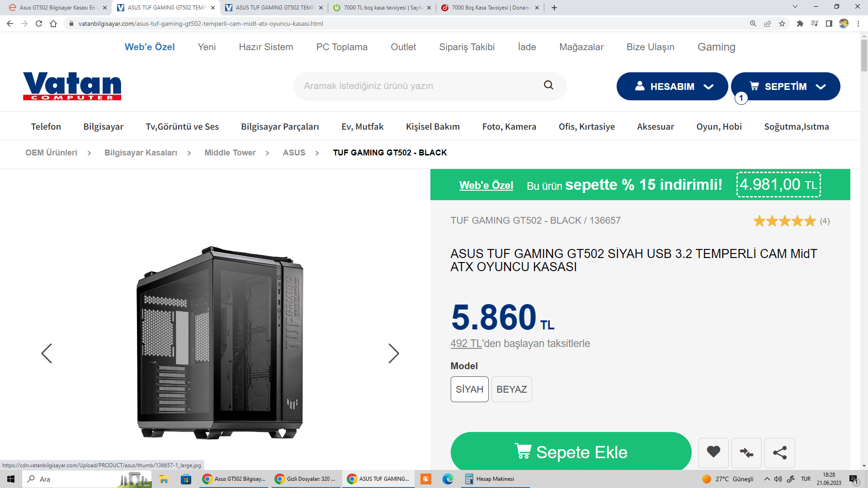This screenshot has width=868, height=488.
Task: Show hidden system tray icons
Action: pos(767,479)
